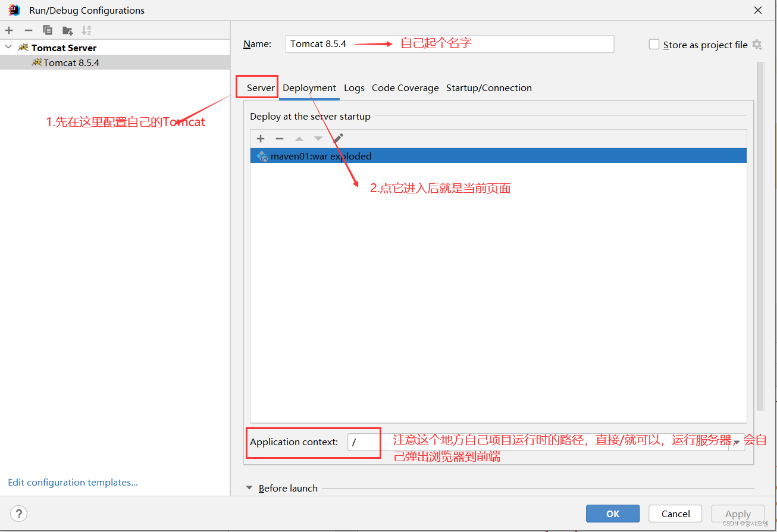Create a new configurations folder
Screen dimensions: 777x532
point(67,30)
